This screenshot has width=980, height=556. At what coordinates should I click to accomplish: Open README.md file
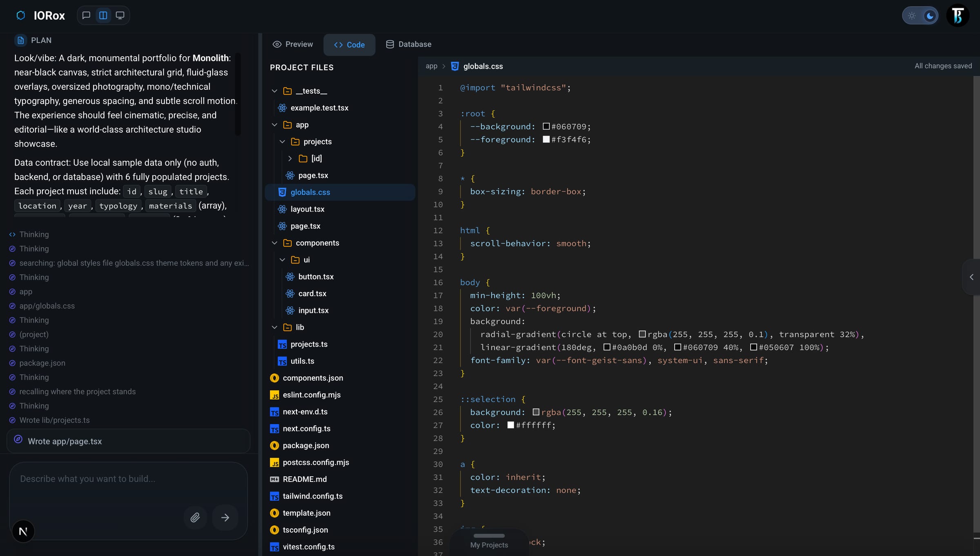tap(340, 479)
